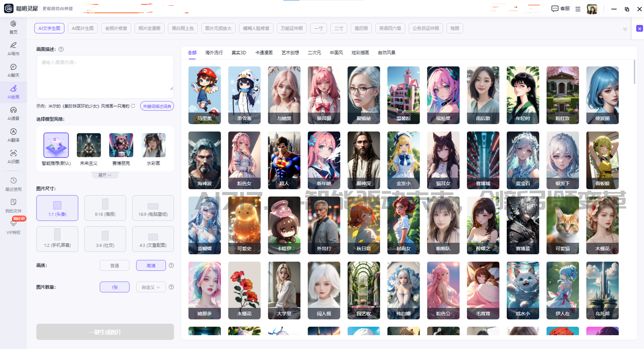Click 一键生成图片 button
The image size is (644, 349).
[105, 332]
